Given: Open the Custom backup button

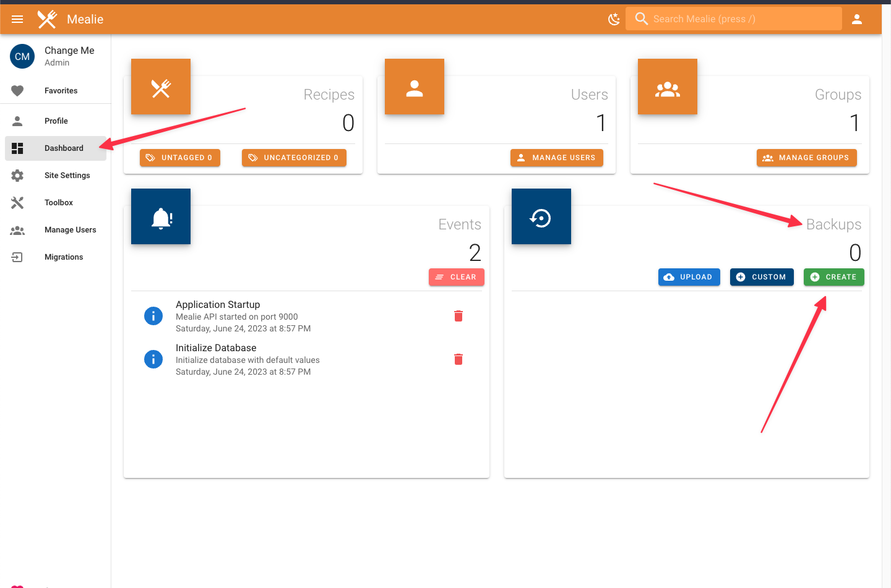Looking at the screenshot, I should click(x=761, y=277).
